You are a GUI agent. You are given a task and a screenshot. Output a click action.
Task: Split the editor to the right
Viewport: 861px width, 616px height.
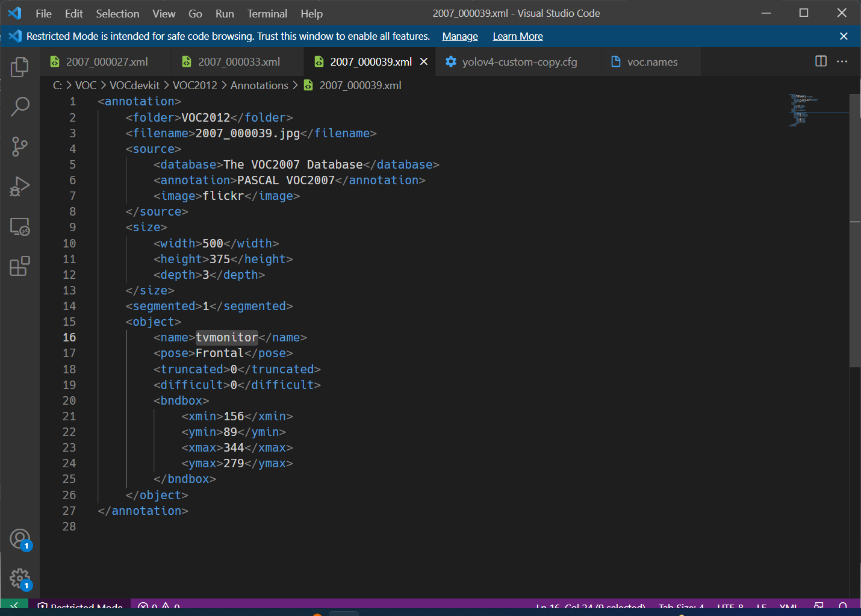coord(821,61)
